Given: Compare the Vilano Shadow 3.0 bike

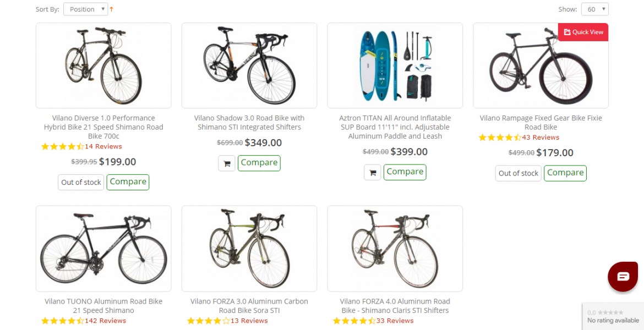Looking at the screenshot, I should point(259,163).
